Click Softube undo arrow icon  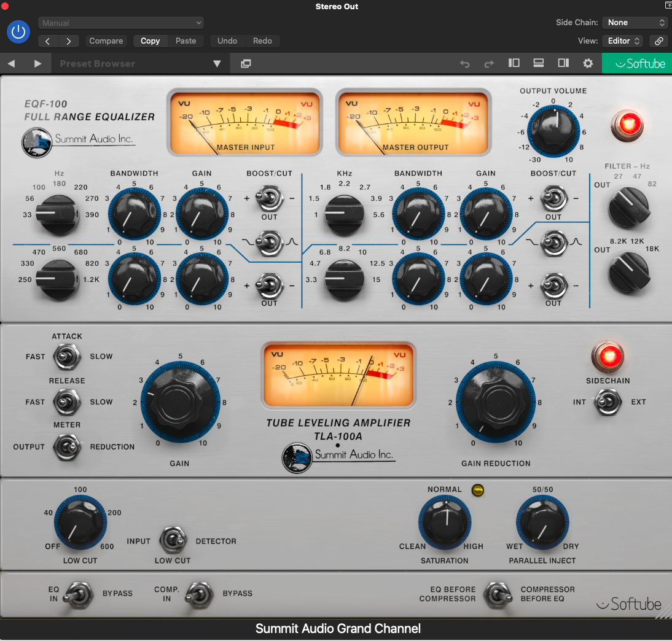tap(465, 64)
